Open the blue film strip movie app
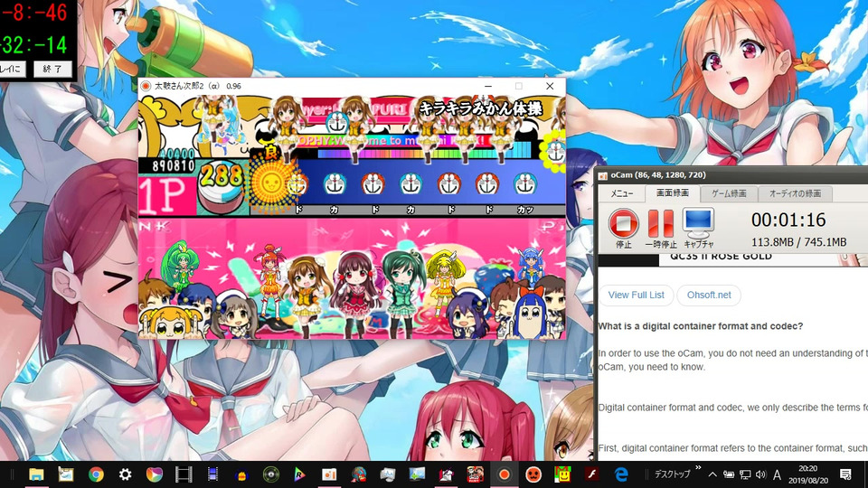 [212, 474]
